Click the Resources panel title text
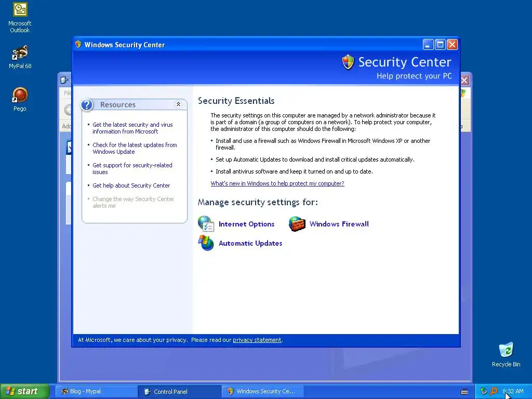532x399 pixels. [118, 104]
